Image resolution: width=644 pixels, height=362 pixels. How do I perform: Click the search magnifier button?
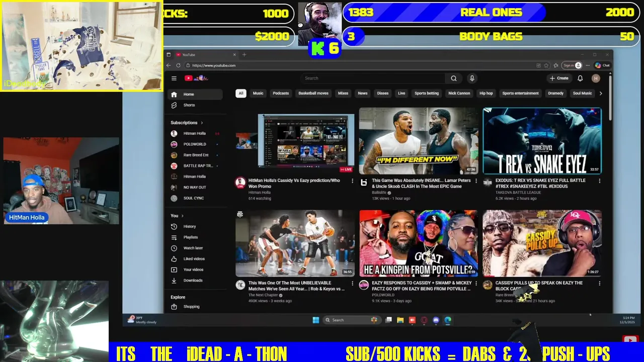coord(453,78)
